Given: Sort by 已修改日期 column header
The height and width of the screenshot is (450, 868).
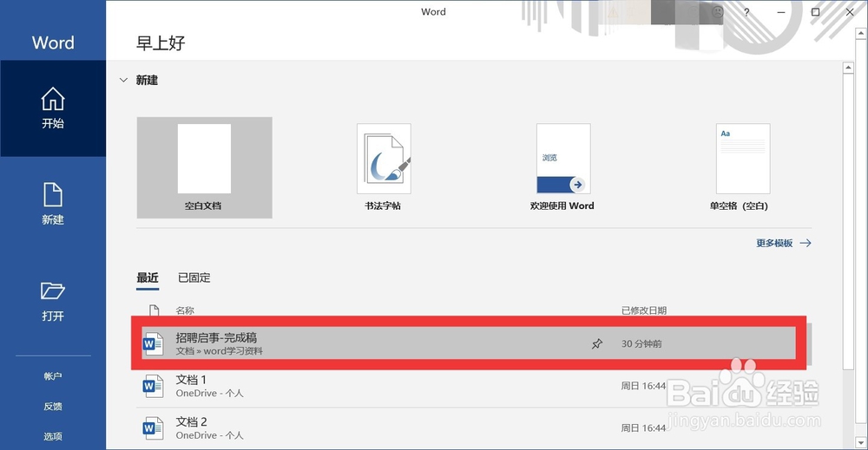Looking at the screenshot, I should click(644, 310).
